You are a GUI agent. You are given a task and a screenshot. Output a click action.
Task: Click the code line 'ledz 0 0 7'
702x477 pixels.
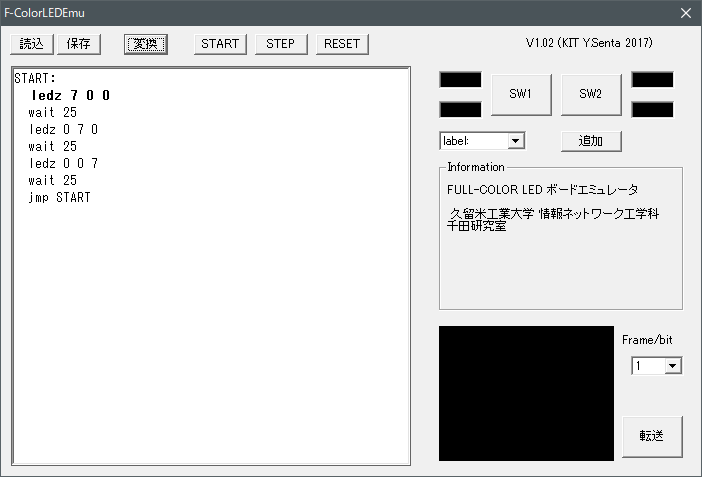[63, 163]
